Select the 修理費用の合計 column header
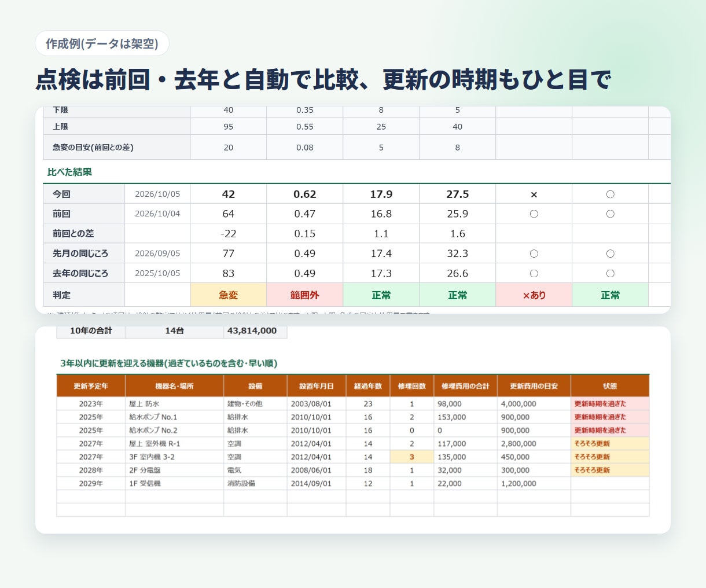 coord(465,386)
